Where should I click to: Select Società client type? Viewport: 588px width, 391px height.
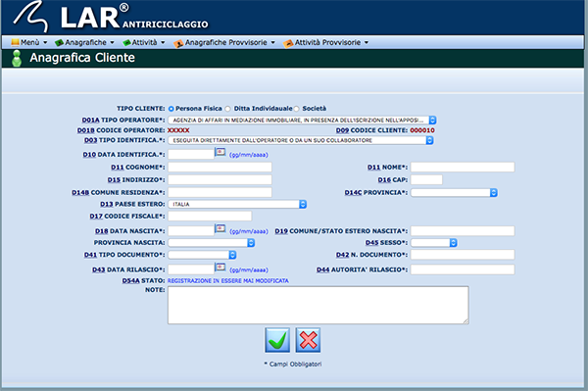(296, 109)
